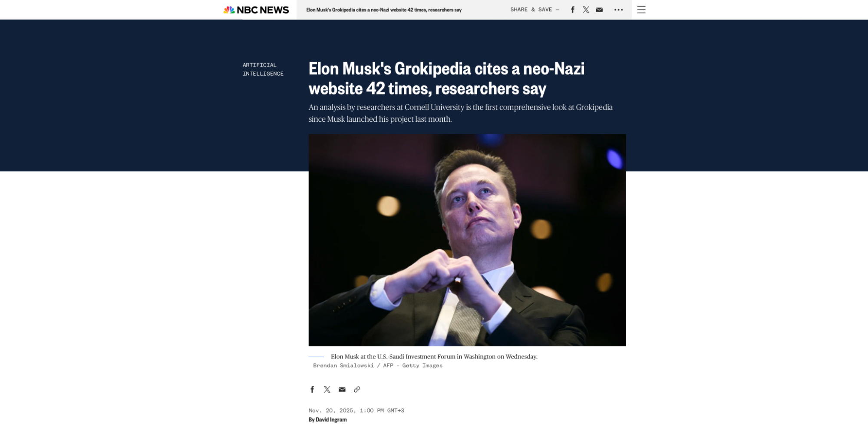
Task: Open the hamburger navigation menu
Action: [x=641, y=10]
